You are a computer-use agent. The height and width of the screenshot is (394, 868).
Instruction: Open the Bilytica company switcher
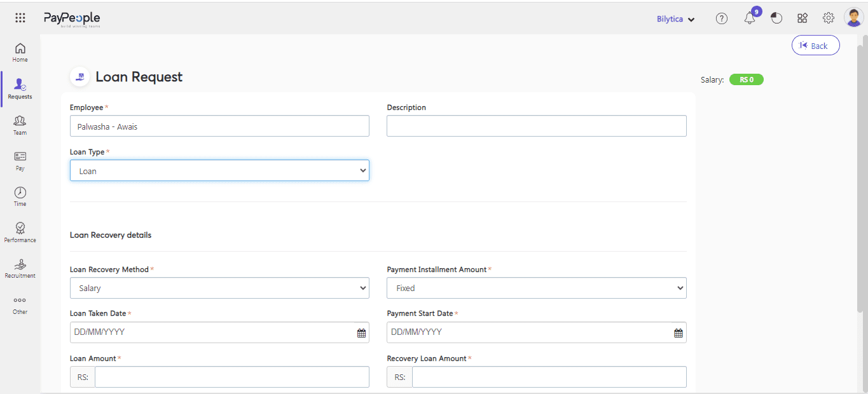(x=675, y=19)
